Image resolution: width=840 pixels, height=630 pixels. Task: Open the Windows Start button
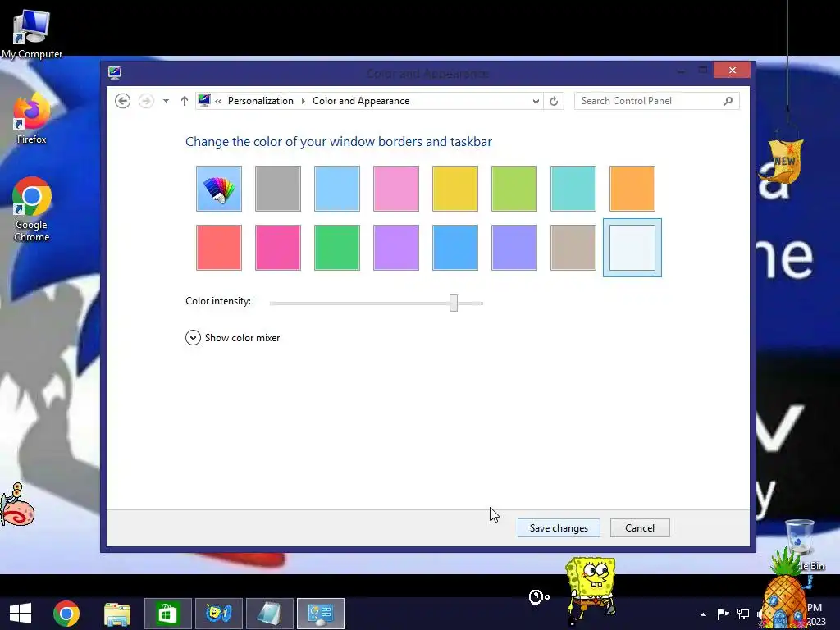click(21, 614)
